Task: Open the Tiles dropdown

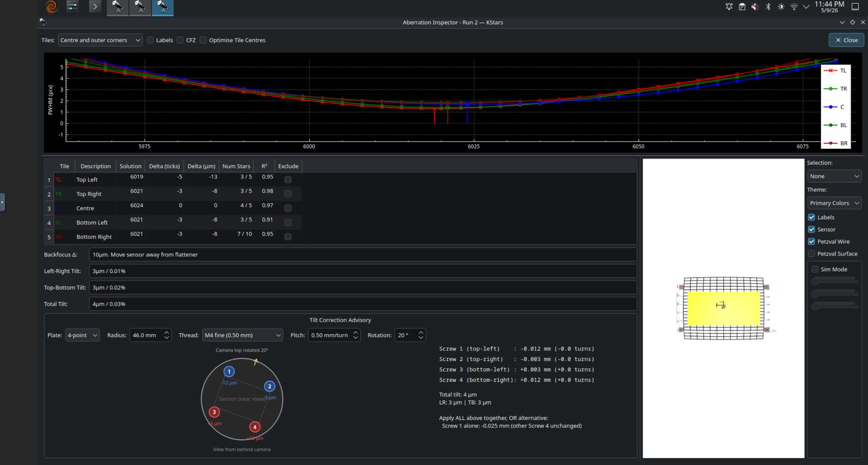Action: pos(100,40)
